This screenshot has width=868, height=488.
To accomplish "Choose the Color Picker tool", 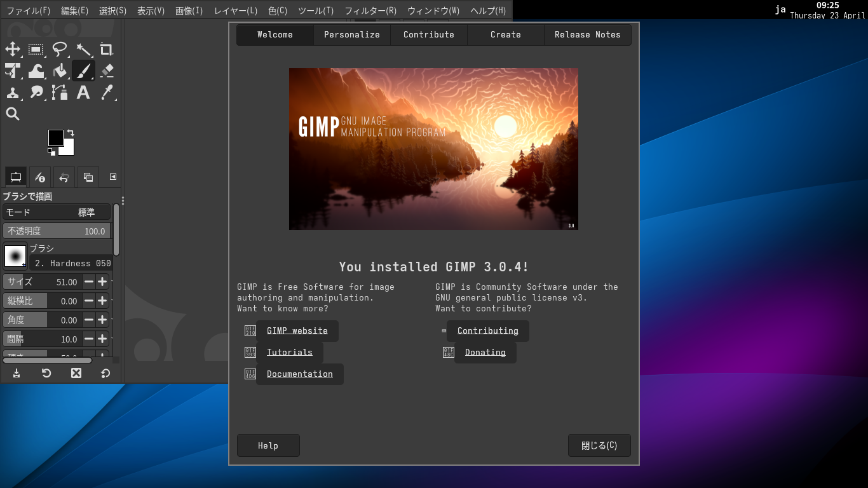I will [x=107, y=93].
